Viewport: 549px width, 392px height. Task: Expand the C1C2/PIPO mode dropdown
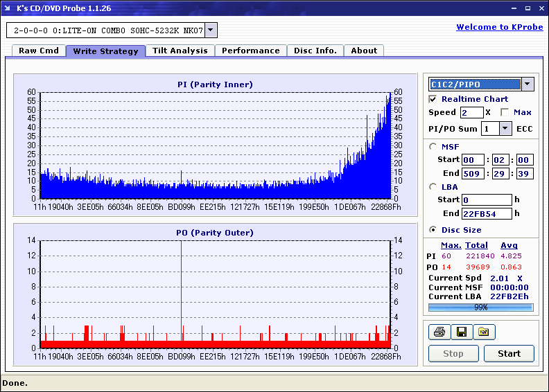pyautogui.click(x=528, y=84)
